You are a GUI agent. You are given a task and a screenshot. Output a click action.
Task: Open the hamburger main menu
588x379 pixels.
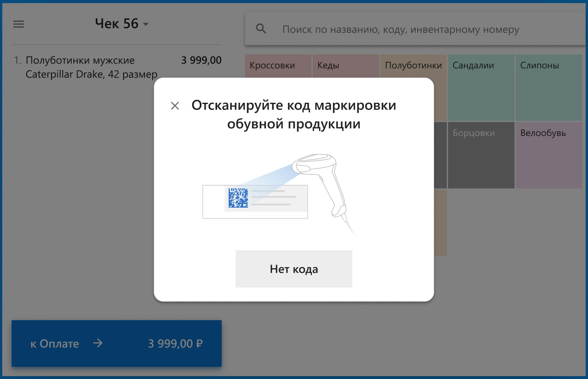click(19, 24)
